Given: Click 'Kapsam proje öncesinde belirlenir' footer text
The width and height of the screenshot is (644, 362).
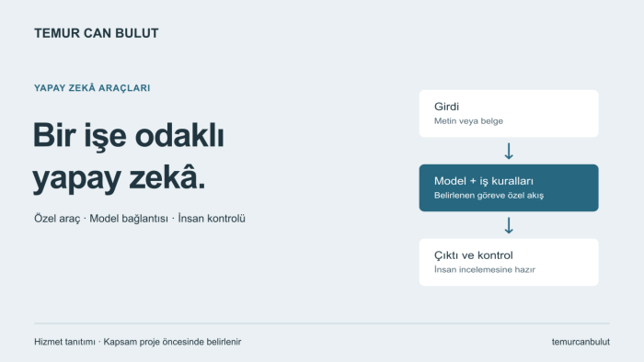Looking at the screenshot, I should (x=172, y=342).
